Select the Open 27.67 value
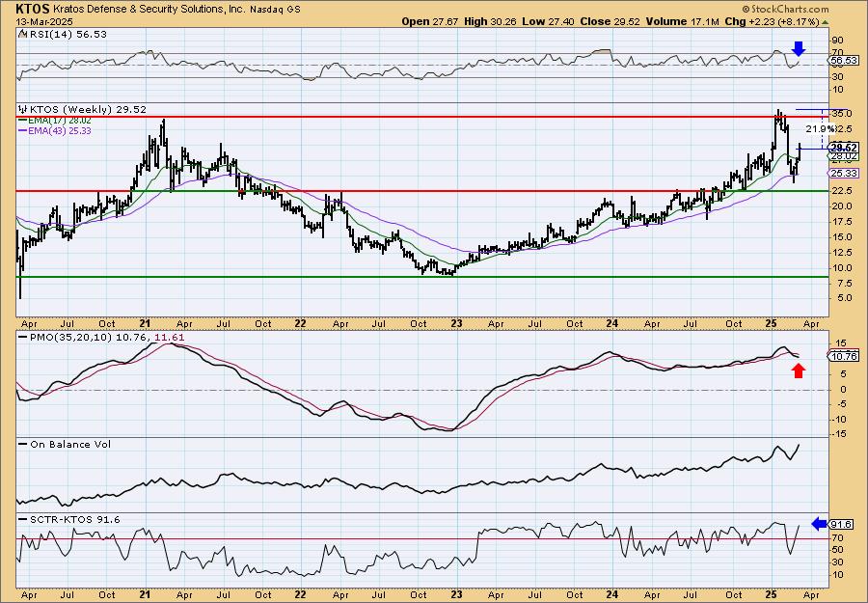Viewport: 868px width, 603px height. [427, 21]
